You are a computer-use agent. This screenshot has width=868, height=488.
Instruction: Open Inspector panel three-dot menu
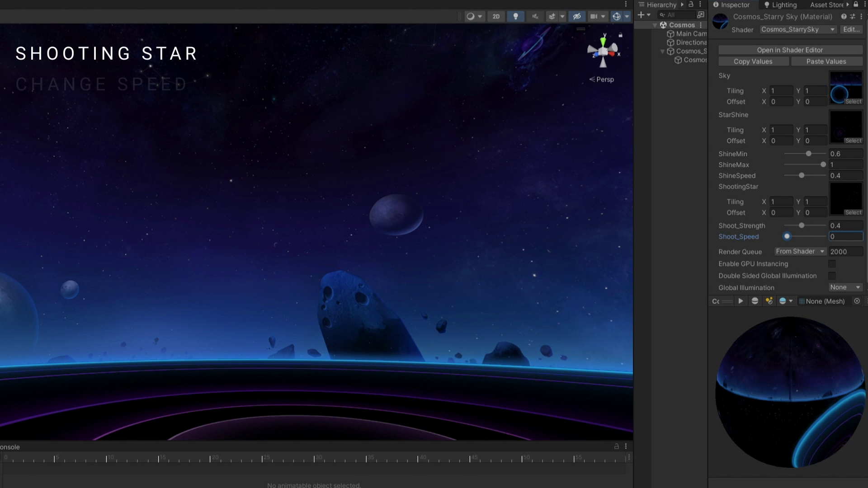[864, 4]
